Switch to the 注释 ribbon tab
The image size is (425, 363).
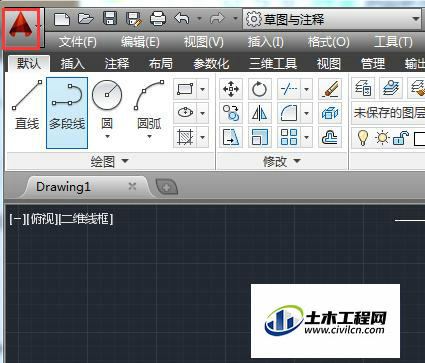(116, 63)
